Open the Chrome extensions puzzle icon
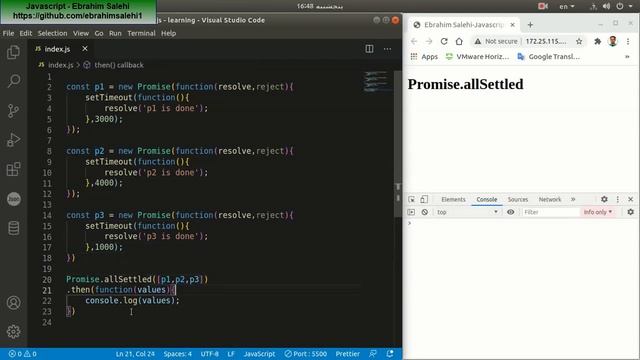The width and height of the screenshot is (640, 360). [x=598, y=41]
